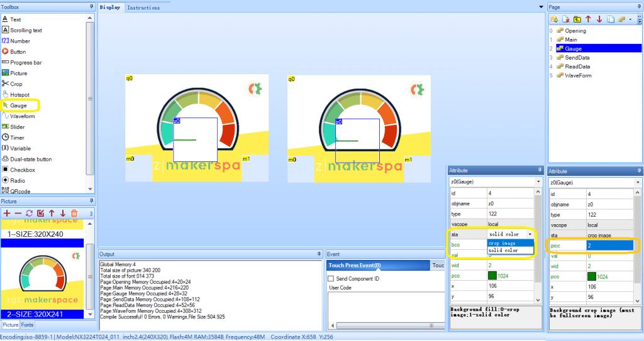Add a Waveform component from Toolbox
This screenshot has width=644, height=341.
[22, 116]
